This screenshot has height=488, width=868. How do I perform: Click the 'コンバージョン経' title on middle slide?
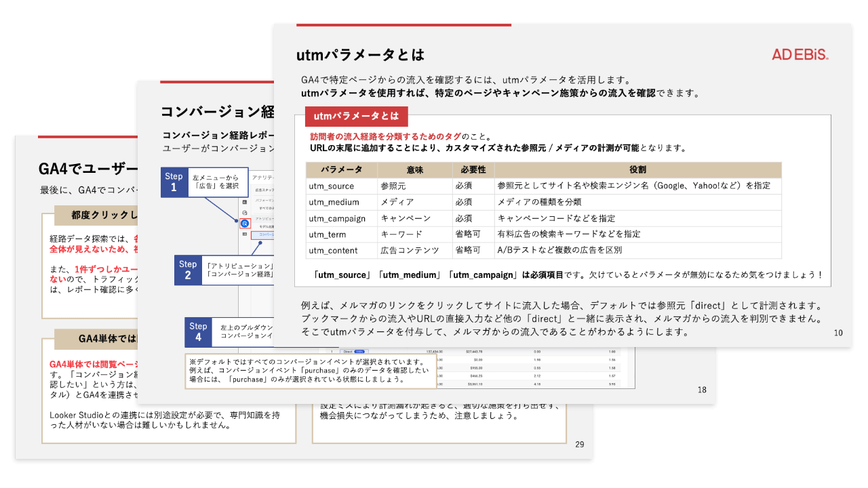click(217, 111)
